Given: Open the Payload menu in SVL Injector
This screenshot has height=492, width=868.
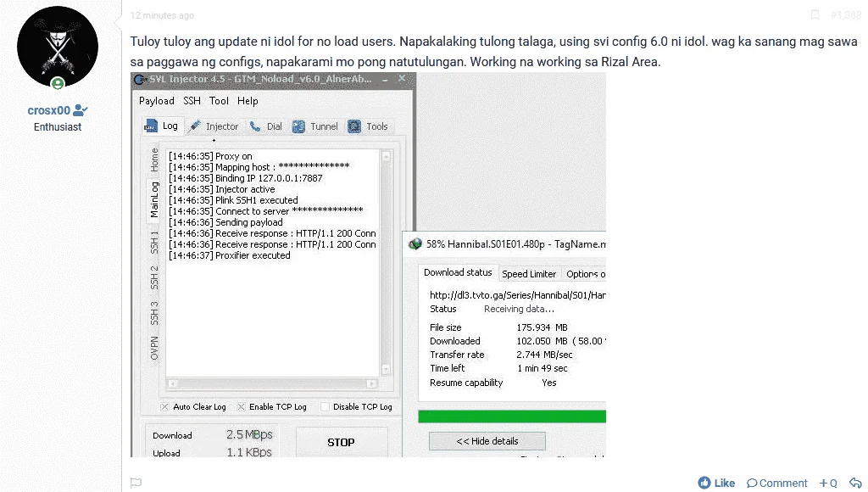Looking at the screenshot, I should (156, 101).
